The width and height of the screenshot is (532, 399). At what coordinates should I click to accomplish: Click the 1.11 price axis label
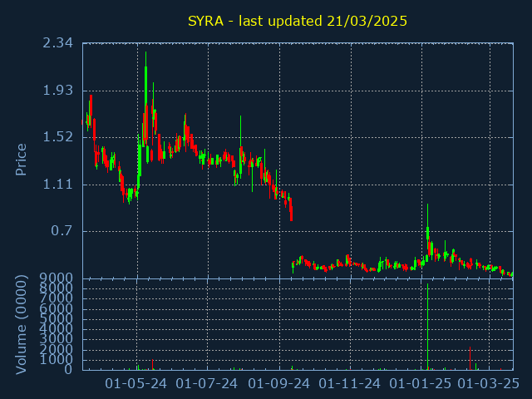click(x=57, y=185)
